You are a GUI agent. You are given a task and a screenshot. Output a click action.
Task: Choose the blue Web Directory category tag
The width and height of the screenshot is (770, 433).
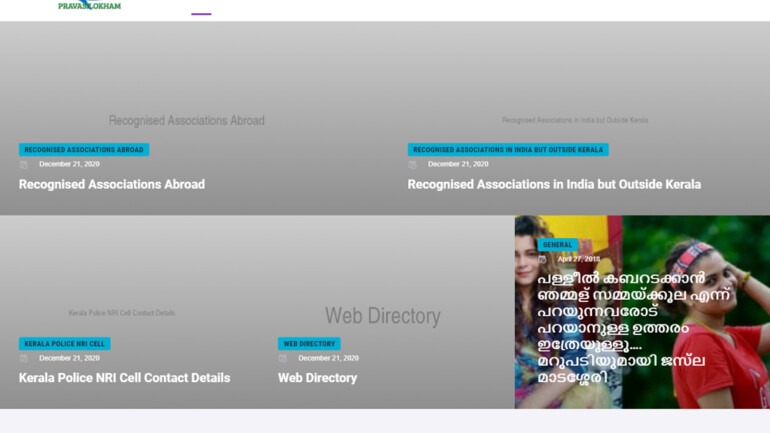point(309,344)
